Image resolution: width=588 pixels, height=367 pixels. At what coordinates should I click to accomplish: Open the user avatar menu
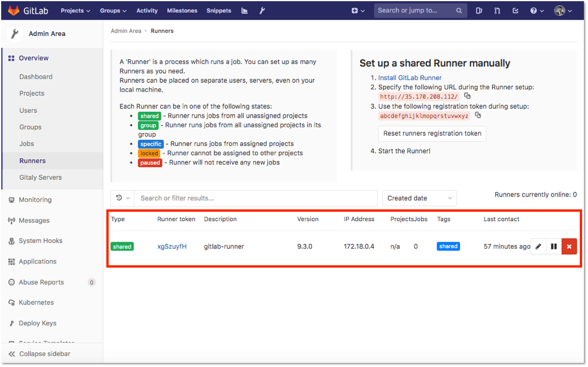pyautogui.click(x=563, y=11)
